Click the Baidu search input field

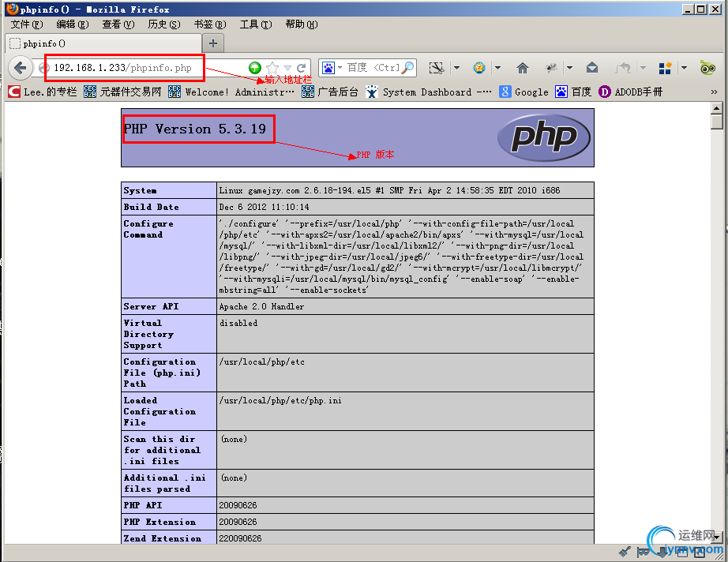coord(373,68)
